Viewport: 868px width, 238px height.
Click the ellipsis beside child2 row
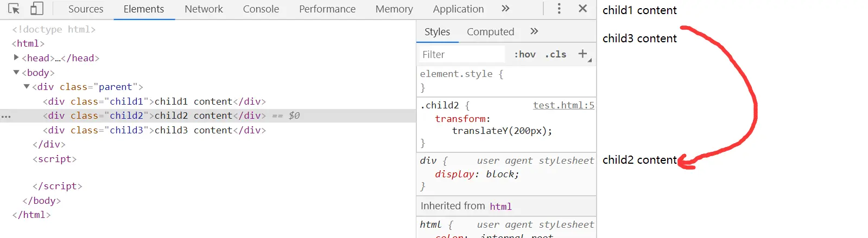6,116
